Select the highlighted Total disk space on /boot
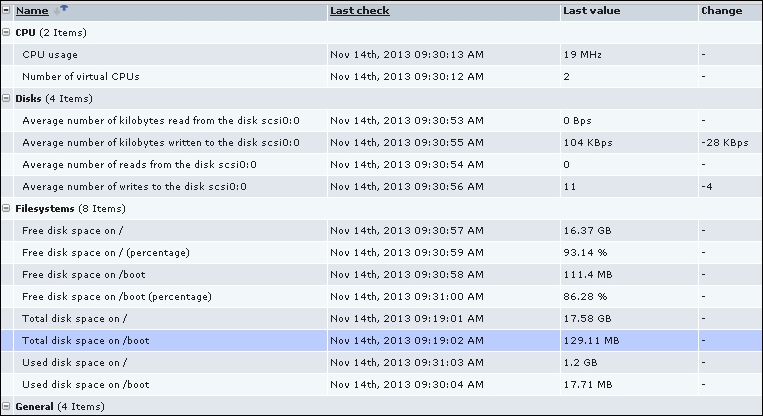 86,341
